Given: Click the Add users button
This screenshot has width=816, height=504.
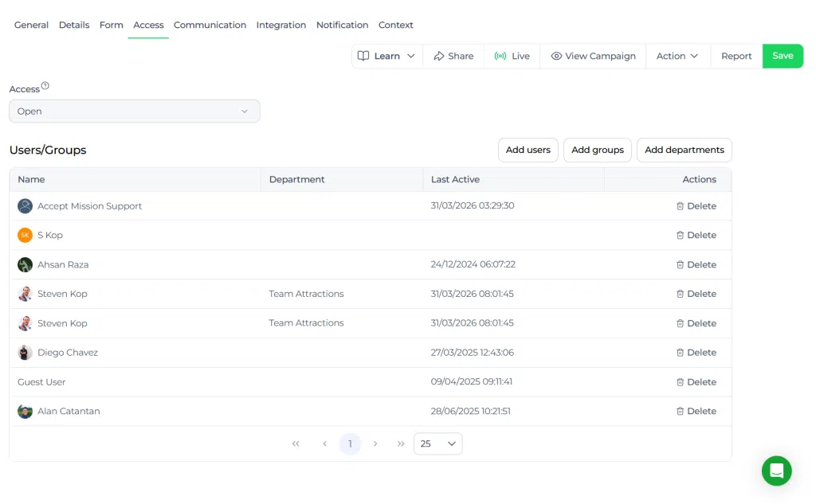Looking at the screenshot, I should pyautogui.click(x=528, y=150).
